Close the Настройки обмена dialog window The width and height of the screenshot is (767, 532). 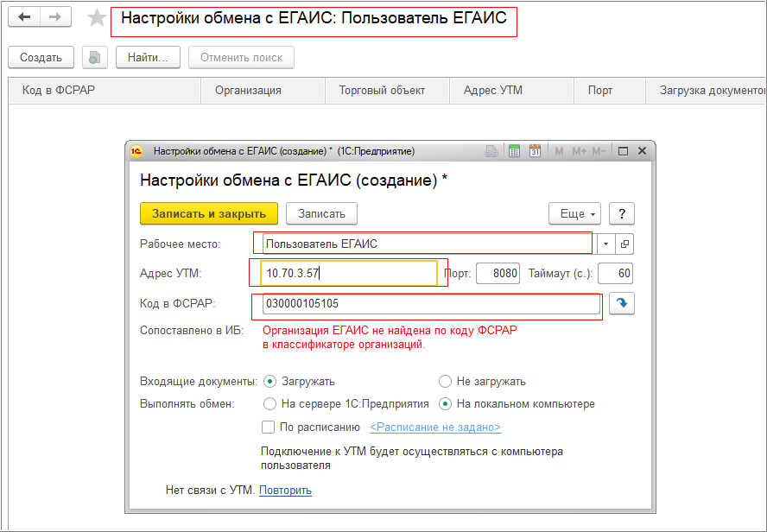click(643, 151)
